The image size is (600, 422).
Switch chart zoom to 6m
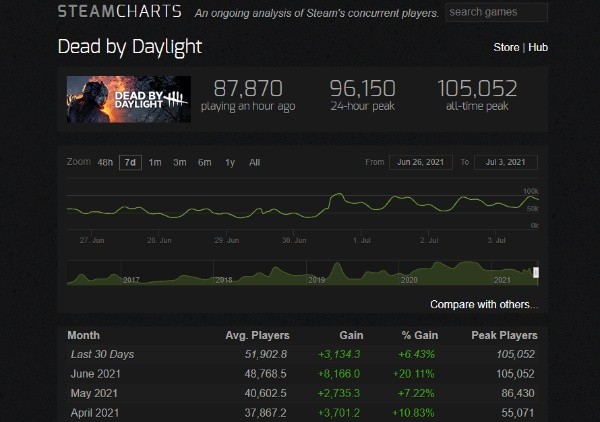tap(204, 163)
